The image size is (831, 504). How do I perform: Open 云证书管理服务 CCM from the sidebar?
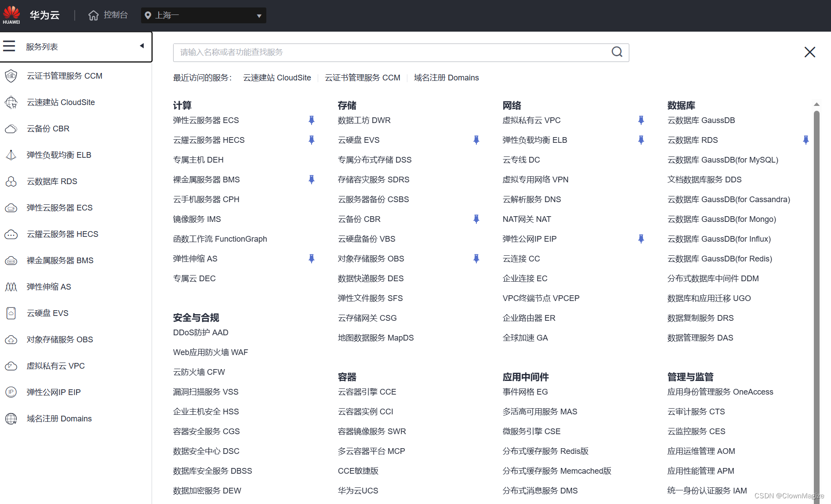(65, 76)
